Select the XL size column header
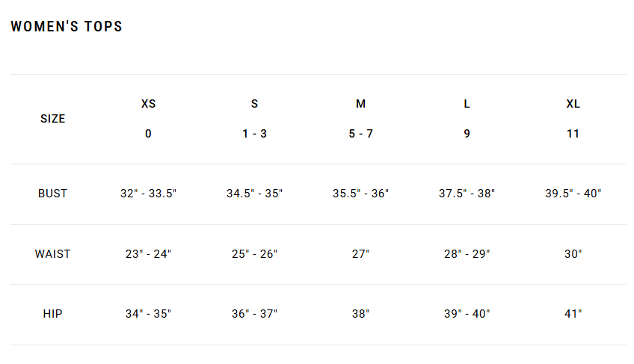The width and height of the screenshot is (634, 364). pos(573,104)
